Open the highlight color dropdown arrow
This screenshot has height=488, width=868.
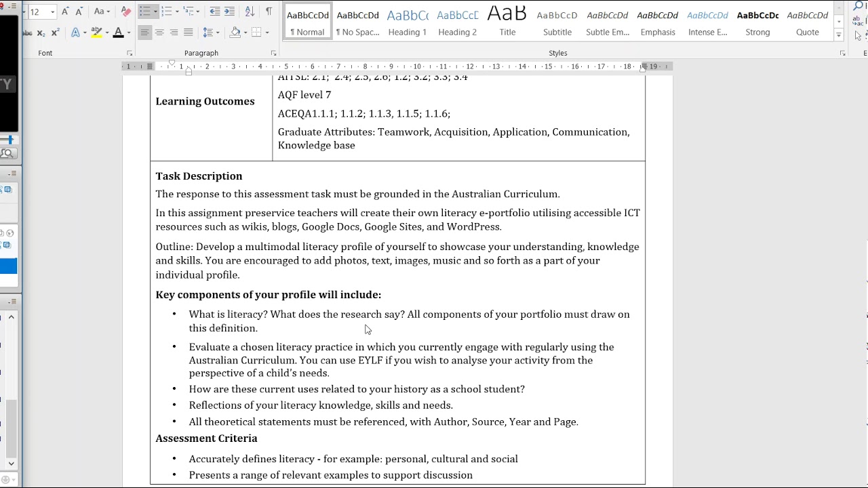click(x=106, y=33)
